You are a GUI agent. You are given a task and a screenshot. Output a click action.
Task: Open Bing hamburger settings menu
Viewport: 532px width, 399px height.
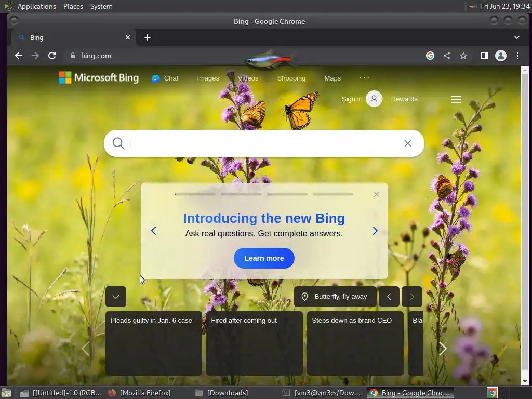(x=456, y=99)
